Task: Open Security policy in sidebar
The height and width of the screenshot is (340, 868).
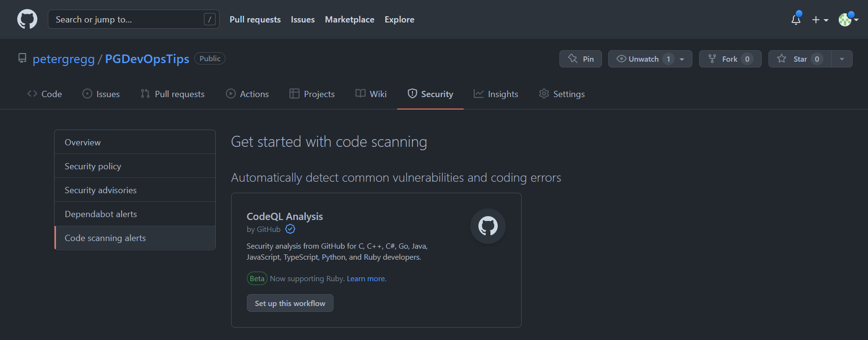Action: click(x=135, y=166)
